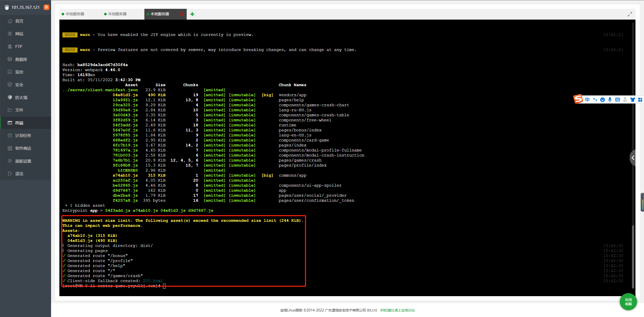The image size is (644, 317).
Task: Open 软件商店 software store
Action: coord(23,148)
